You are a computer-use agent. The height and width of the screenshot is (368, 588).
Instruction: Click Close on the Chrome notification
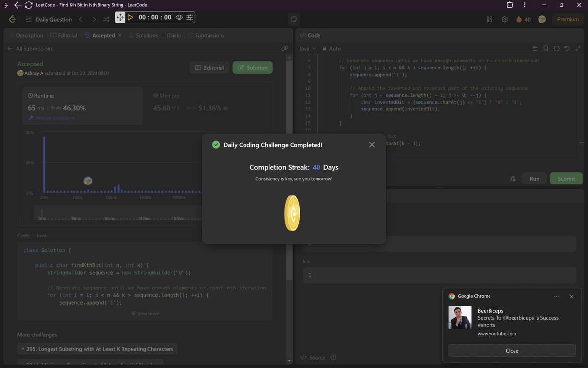click(512, 350)
